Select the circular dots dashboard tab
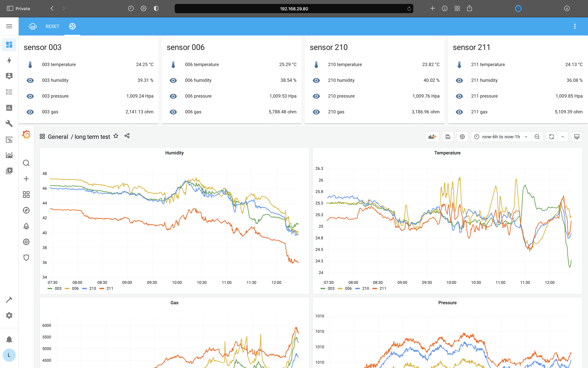 pos(72,26)
